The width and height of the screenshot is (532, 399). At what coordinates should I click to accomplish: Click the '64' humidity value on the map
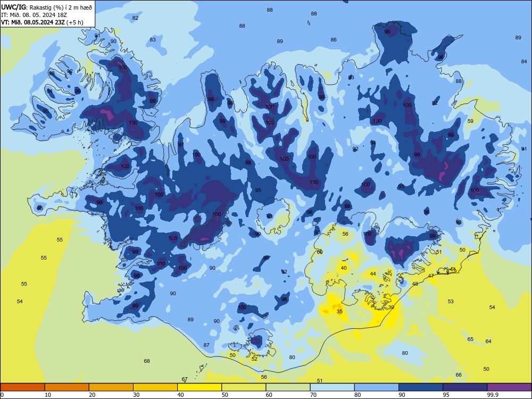coord(488,342)
